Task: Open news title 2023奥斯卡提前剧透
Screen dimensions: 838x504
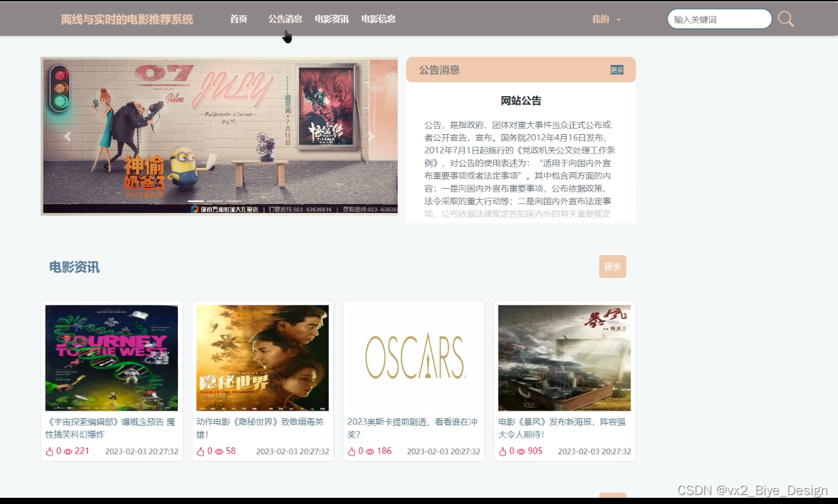Action: tap(412, 428)
